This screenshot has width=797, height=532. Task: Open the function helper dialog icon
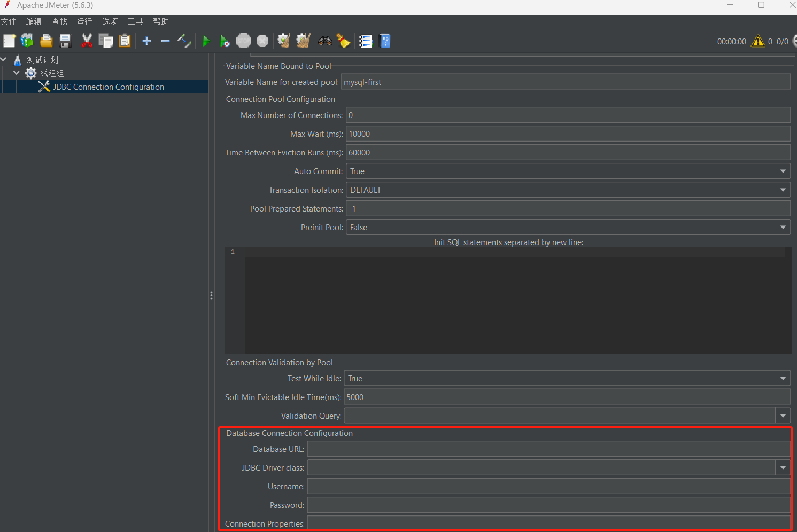coord(366,41)
